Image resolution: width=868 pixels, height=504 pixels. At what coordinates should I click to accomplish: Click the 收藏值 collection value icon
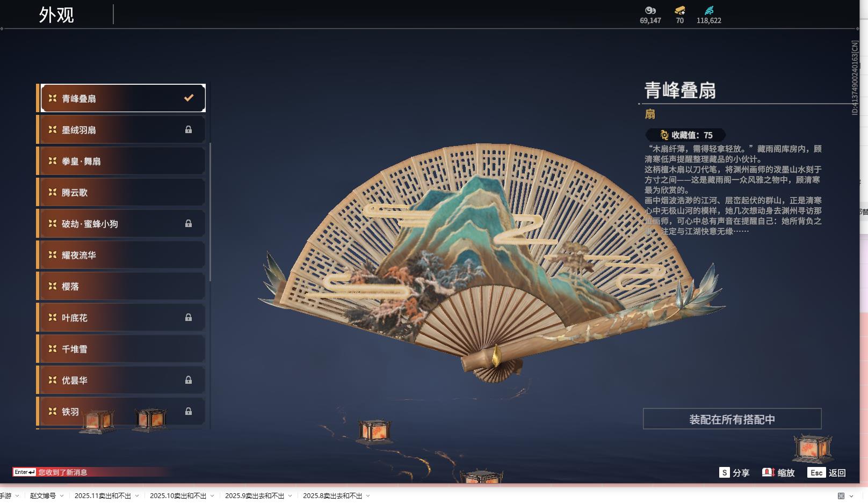[664, 135]
